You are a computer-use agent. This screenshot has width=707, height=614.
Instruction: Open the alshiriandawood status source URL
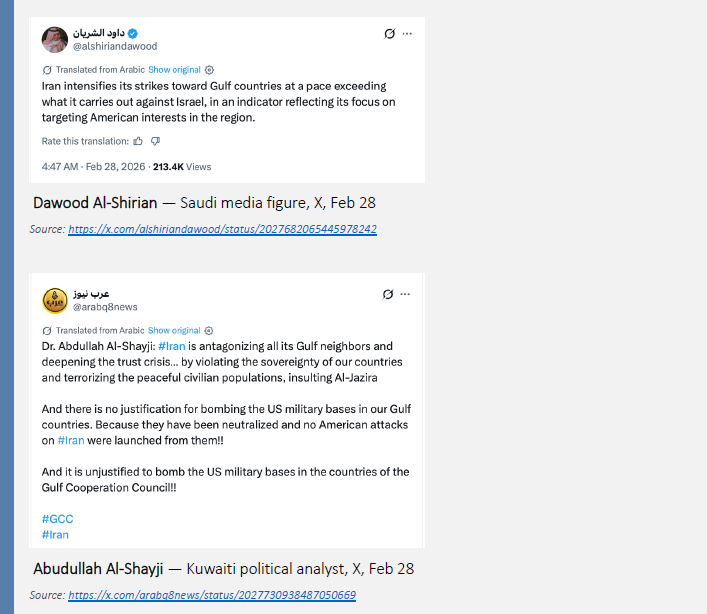(x=222, y=229)
